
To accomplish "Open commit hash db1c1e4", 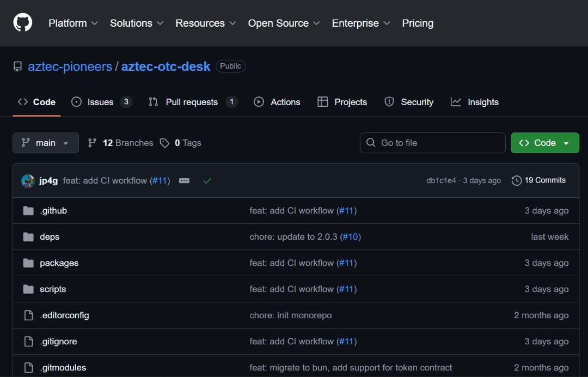I will pyautogui.click(x=441, y=180).
